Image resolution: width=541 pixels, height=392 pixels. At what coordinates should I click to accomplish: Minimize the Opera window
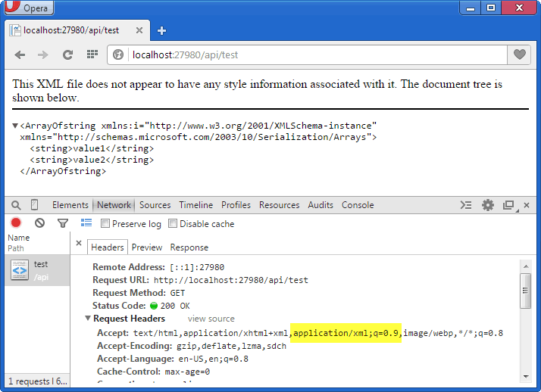470,8
